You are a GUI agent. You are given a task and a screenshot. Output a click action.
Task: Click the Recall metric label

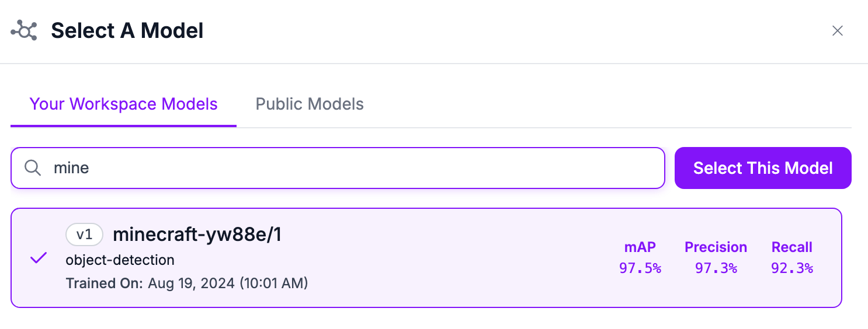792,247
